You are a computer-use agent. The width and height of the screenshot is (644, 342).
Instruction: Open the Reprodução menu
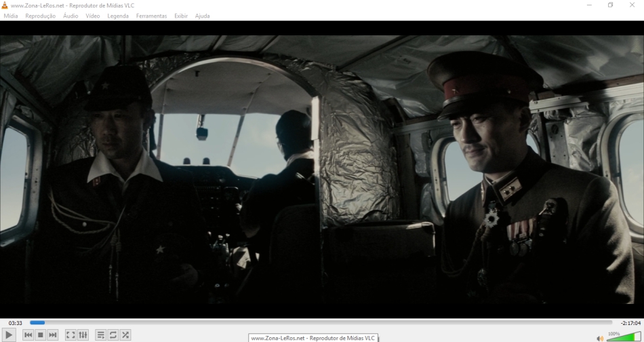point(40,16)
